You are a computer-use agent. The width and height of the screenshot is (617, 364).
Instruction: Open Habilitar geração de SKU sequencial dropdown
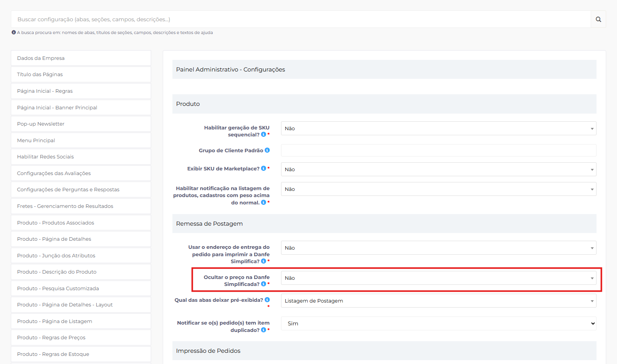point(438,129)
